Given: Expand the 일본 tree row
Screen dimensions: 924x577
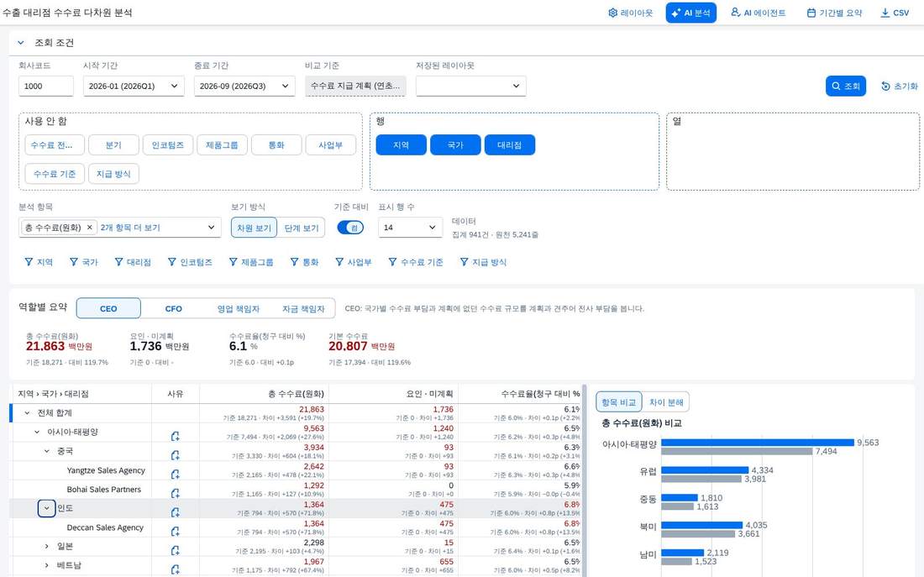Looking at the screenshot, I should [x=46, y=547].
